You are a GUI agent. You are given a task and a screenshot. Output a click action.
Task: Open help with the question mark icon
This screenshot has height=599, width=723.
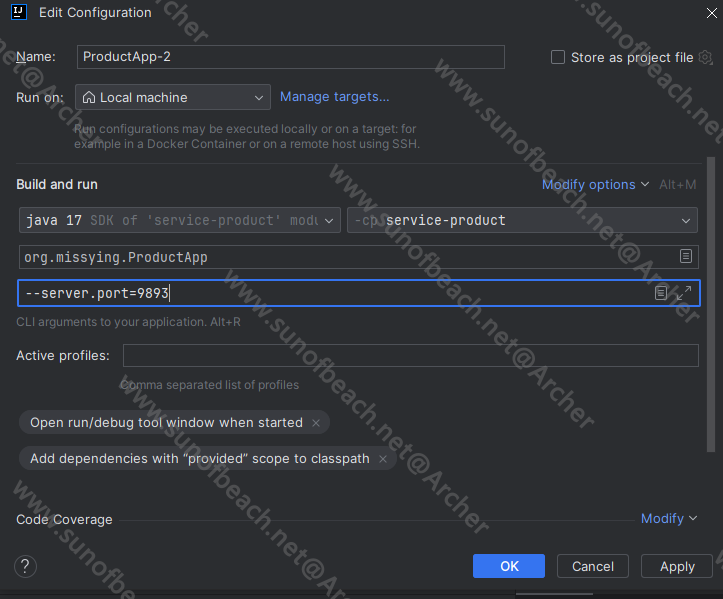(26, 566)
